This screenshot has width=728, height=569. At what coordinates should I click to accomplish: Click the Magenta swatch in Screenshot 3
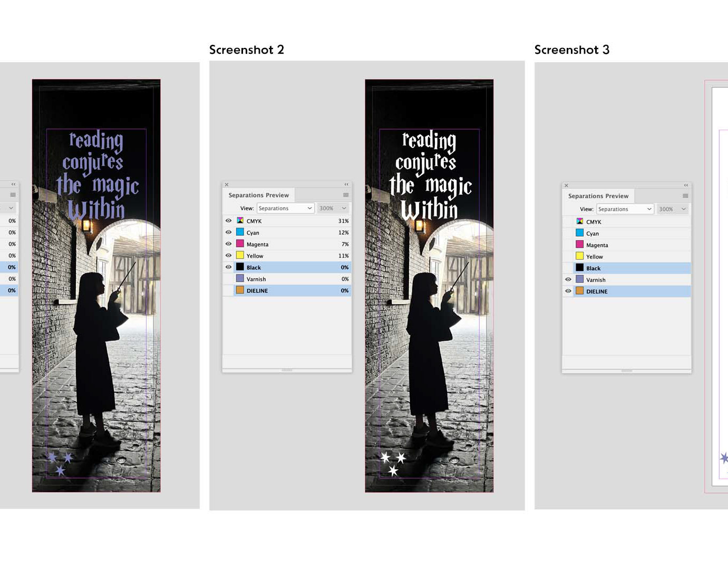[x=579, y=245]
